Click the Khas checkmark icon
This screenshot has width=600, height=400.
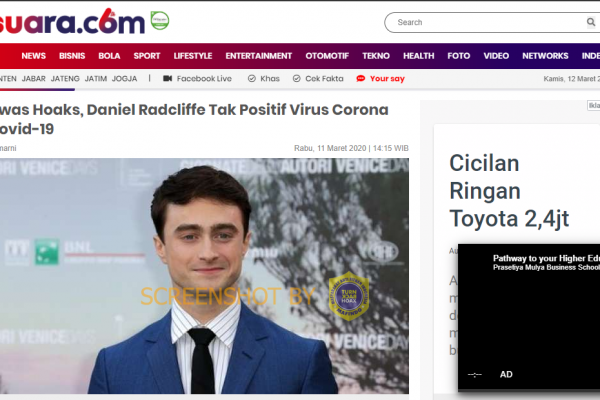tap(251, 78)
